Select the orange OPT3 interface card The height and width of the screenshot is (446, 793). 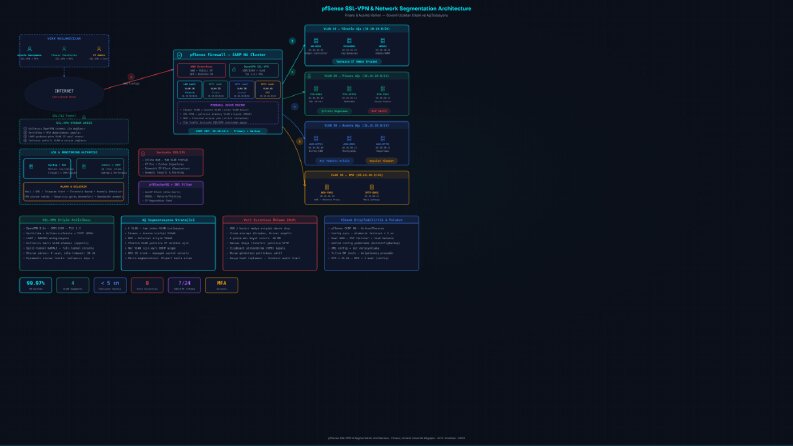(x=268, y=90)
